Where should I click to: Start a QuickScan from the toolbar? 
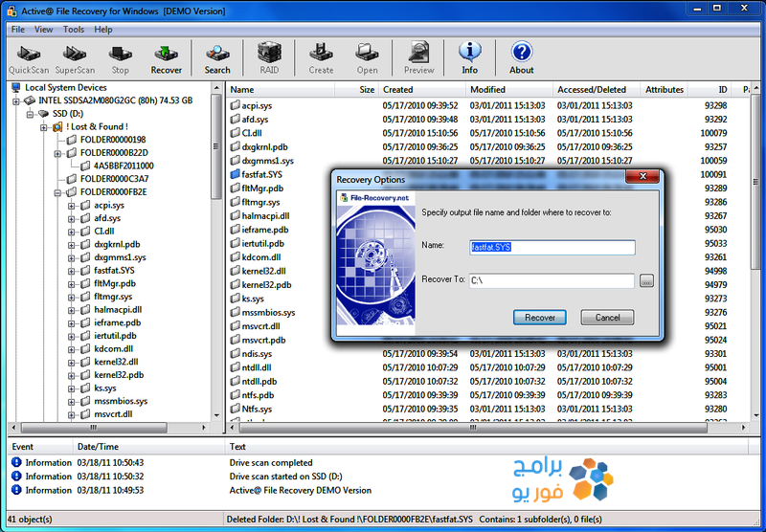(x=29, y=59)
